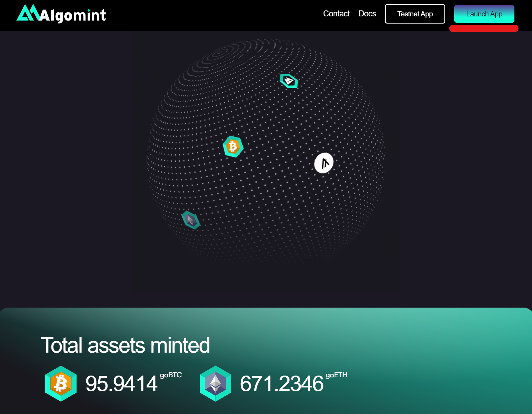The image size is (532, 414).
Task: Click the goETH hexagon icon under Total assets minted
Action: [x=215, y=384]
